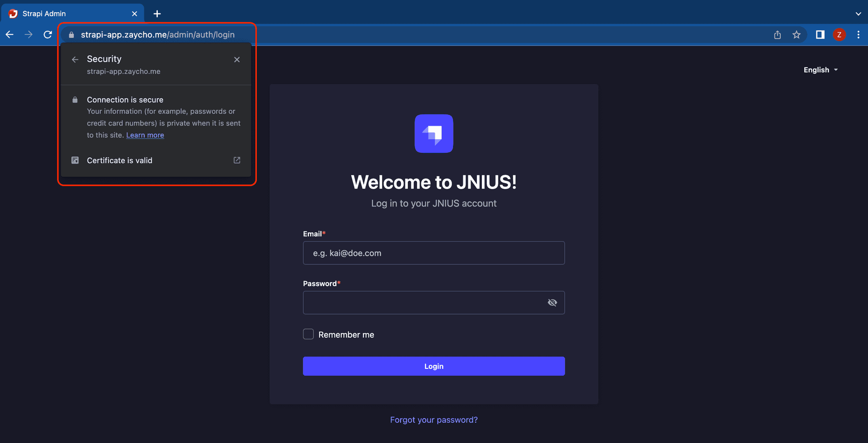Go back from Security panel arrow

tap(75, 59)
